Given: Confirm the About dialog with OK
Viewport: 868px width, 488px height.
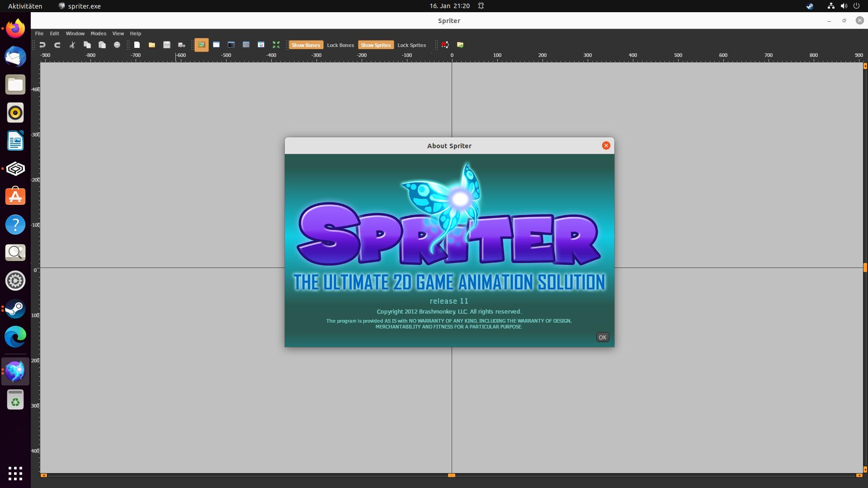Looking at the screenshot, I should (602, 337).
